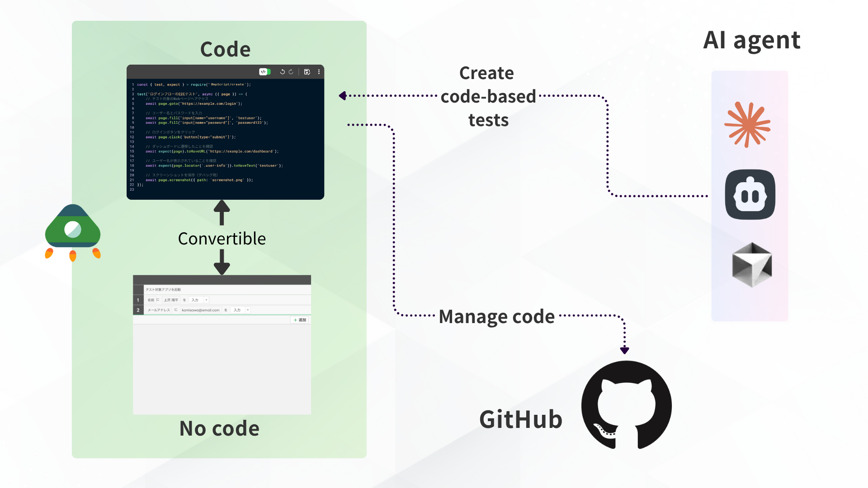868x488 pixels.
Task: Click the 名前 field in step 1
Action: 151,300
